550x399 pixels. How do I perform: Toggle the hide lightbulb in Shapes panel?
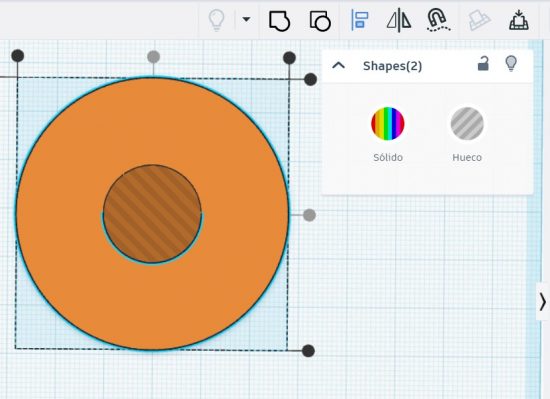click(x=511, y=63)
